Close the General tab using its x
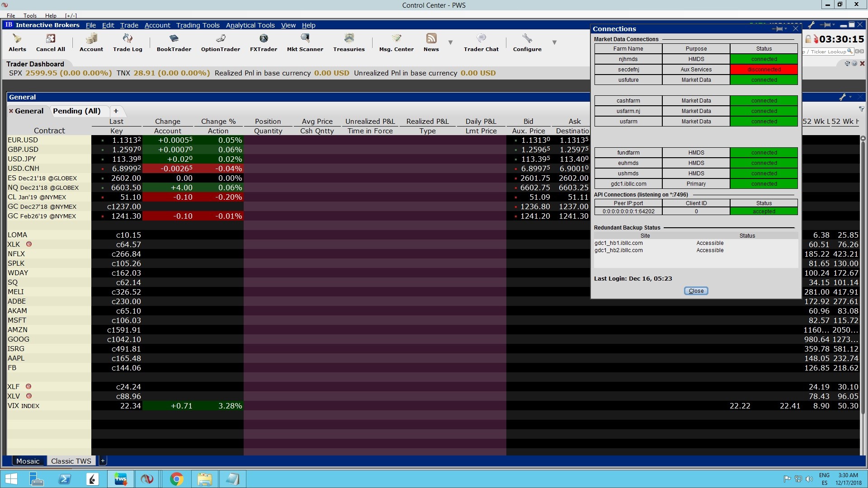Viewport: 868px width, 488px height. [11, 111]
